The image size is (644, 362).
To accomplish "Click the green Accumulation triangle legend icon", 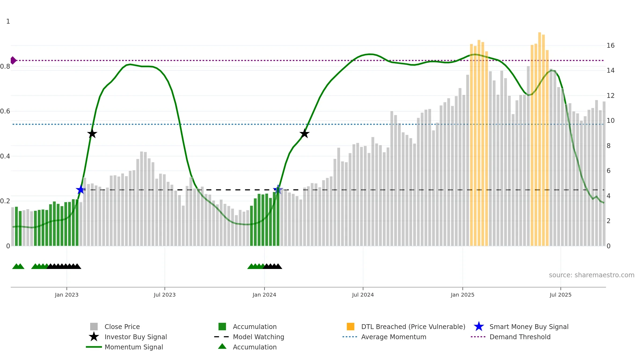I will click(222, 346).
